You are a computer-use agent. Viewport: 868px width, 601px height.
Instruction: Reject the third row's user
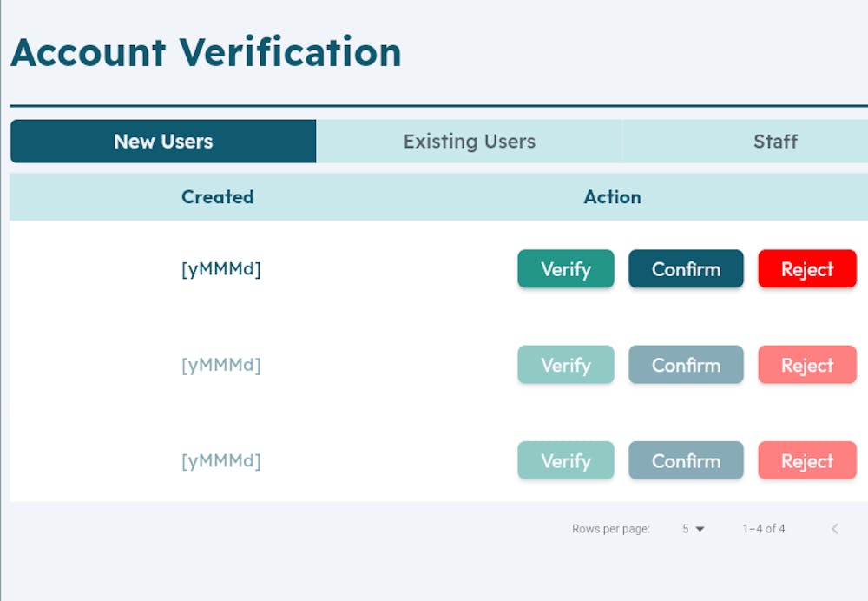806,461
